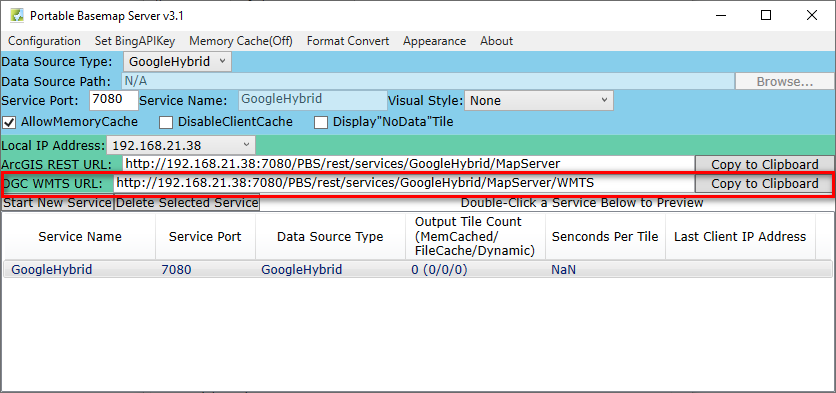Viewport: 836px width, 393px height.
Task: Click the Double-Click a Service Below to Preview text
Action: coord(582,203)
